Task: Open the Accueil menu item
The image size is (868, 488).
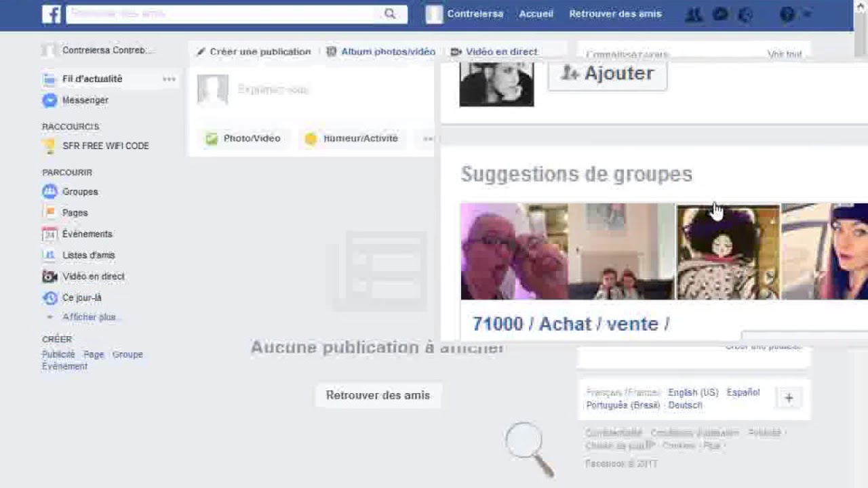Action: coord(536,14)
